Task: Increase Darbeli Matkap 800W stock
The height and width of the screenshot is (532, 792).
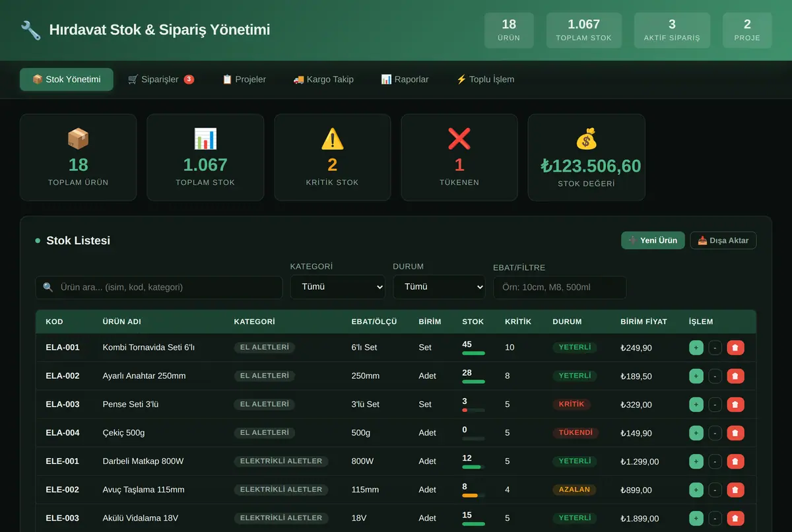Action: pos(696,461)
